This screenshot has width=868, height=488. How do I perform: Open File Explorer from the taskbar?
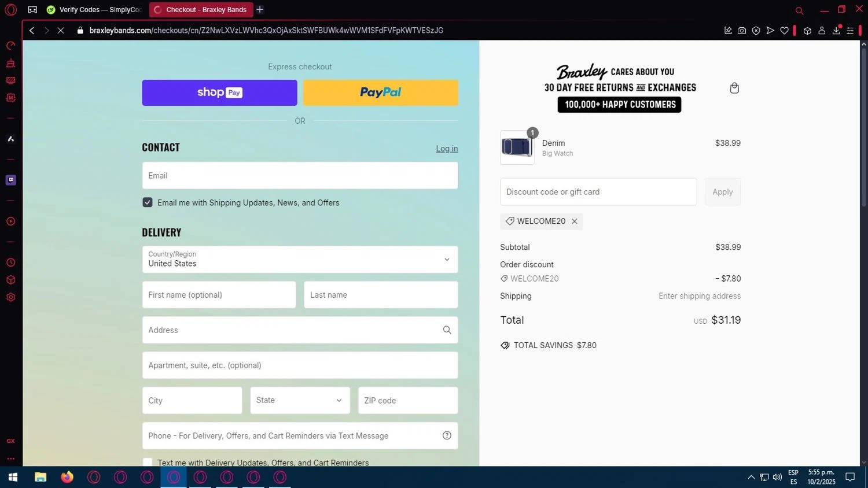pos(41,477)
